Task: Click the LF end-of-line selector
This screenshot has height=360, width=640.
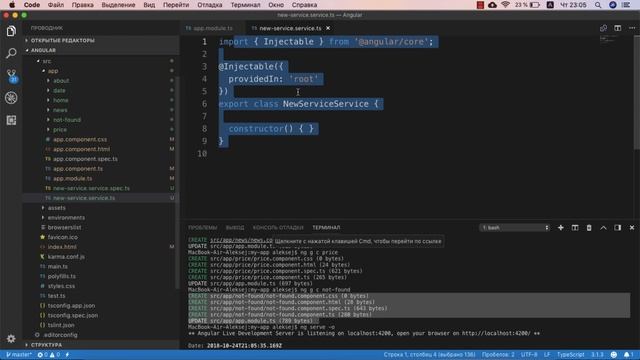Action: coord(547,355)
